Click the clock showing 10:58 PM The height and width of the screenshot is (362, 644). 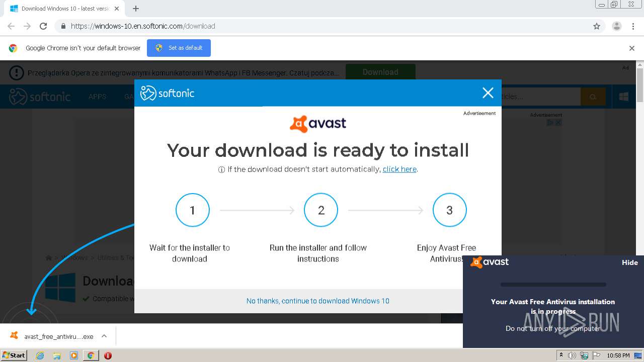(618, 355)
